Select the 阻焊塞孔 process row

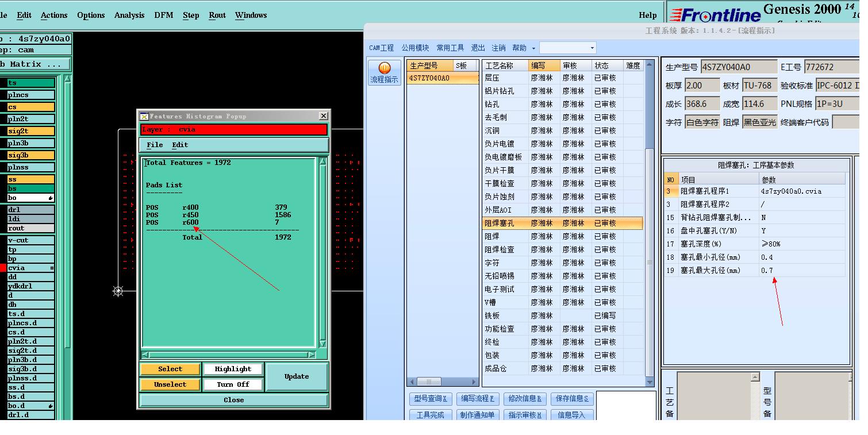[562, 223]
